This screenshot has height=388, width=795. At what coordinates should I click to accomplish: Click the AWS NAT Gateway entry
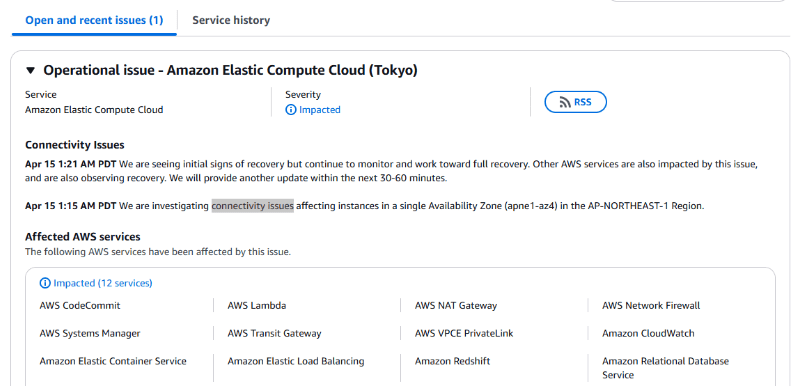coord(456,306)
